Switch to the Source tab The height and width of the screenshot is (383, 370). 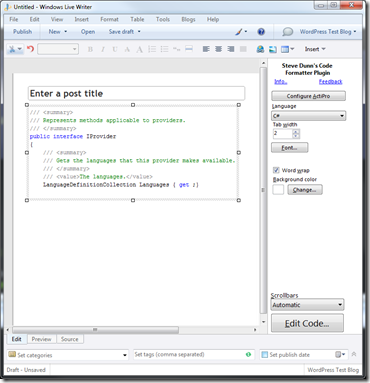70,339
